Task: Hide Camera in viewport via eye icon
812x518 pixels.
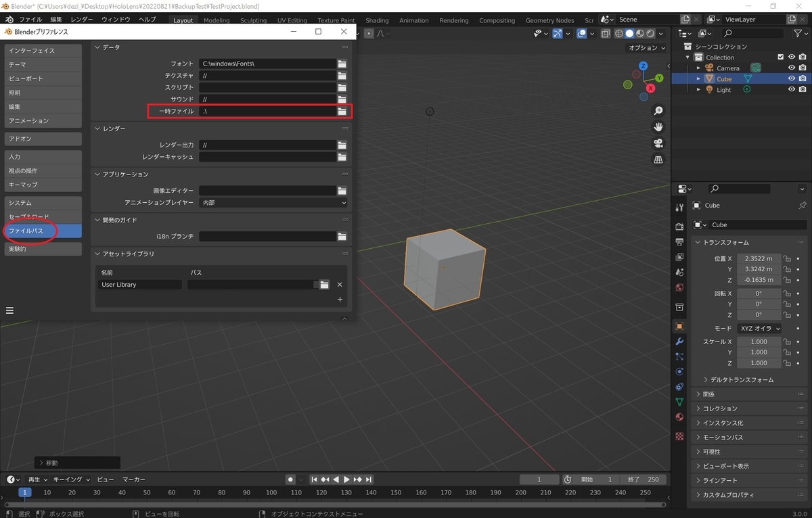Action: 792,68
